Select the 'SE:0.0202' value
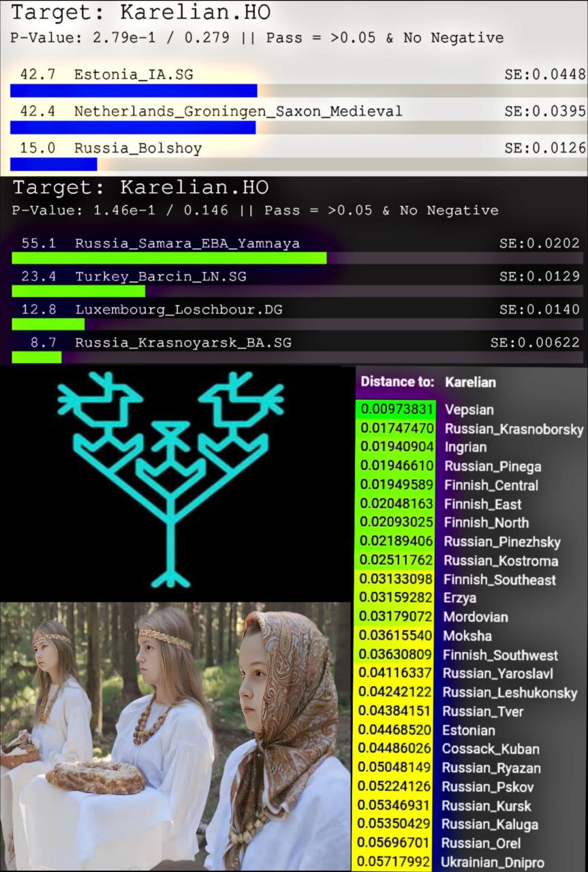The height and width of the screenshot is (872, 588). coord(540,243)
